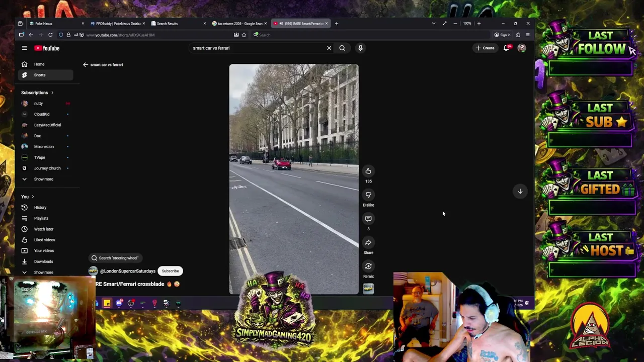This screenshot has height=362, width=644.
Task: Select the RARE Smart/Ferrari tab
Action: tap(300, 23)
